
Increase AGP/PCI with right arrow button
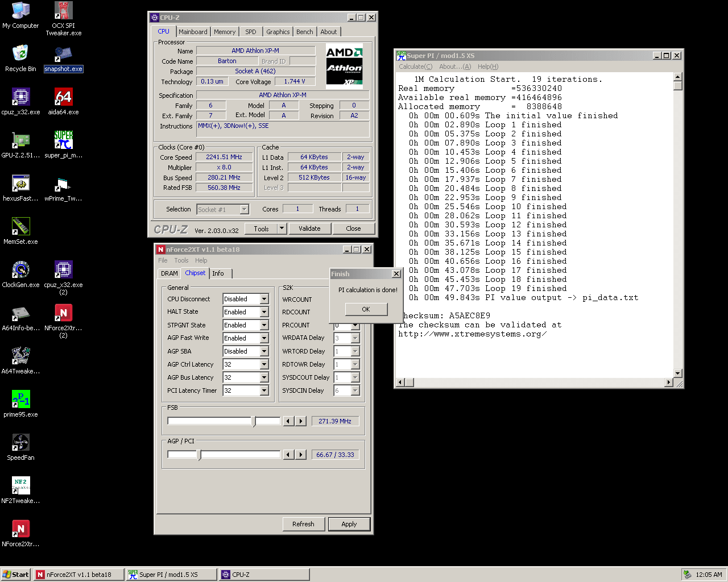tap(301, 455)
